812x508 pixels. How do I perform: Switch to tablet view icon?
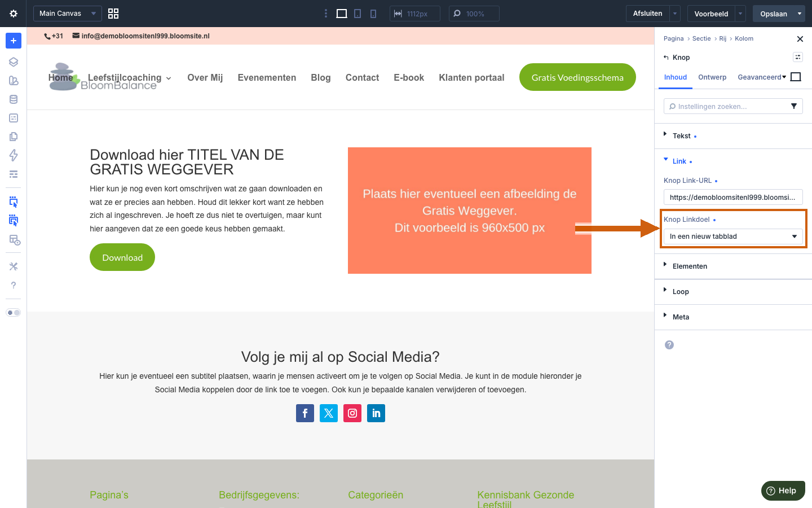click(x=358, y=14)
